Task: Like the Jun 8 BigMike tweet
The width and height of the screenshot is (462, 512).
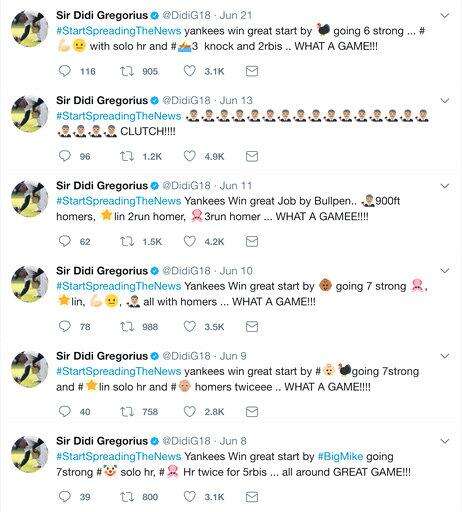Action: [x=190, y=496]
